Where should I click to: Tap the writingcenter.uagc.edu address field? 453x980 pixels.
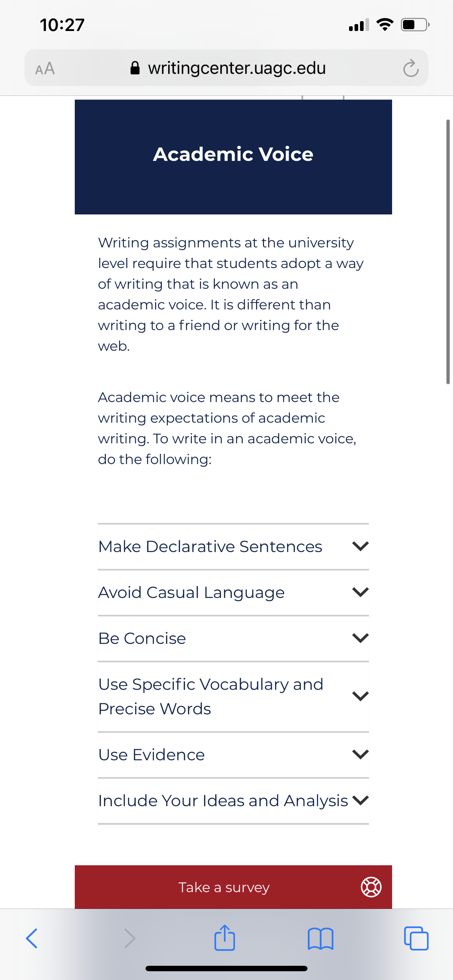pos(226,68)
